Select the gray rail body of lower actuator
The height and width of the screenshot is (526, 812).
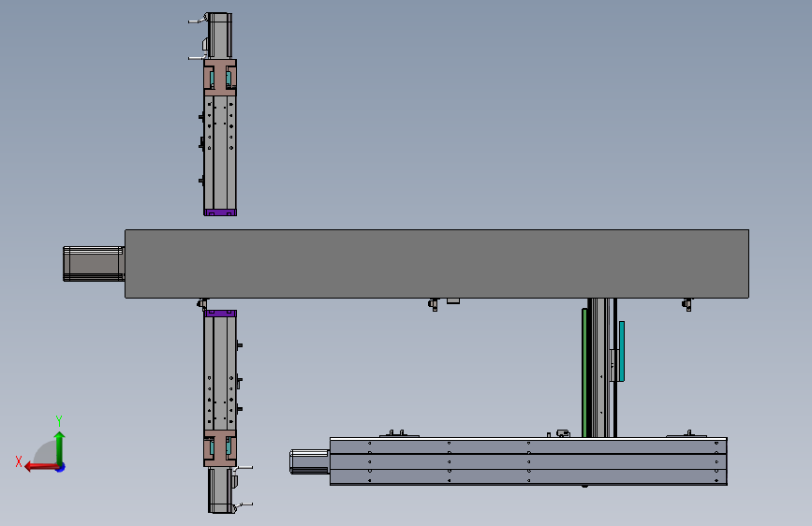(220, 373)
